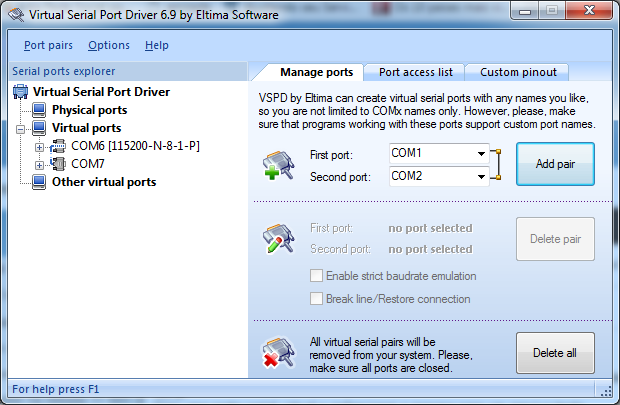Click the Delete all button
Screen dimensions: 620x405
click(555, 353)
